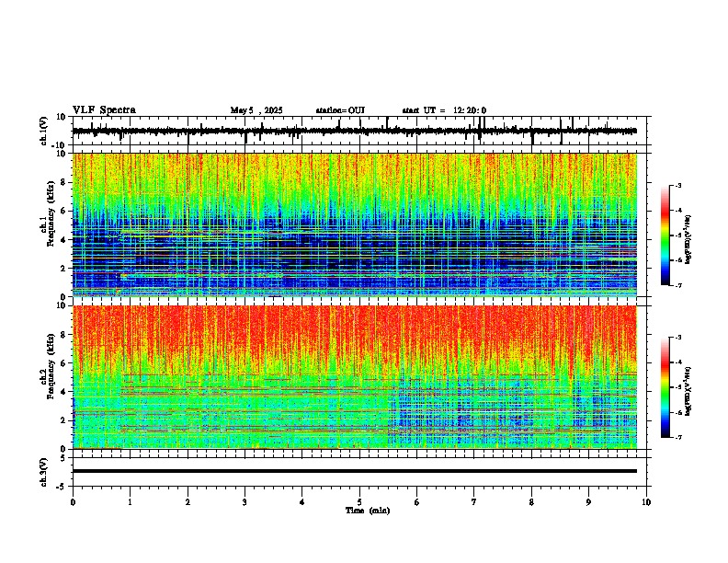This screenshot has width=728, height=563.
Task: Click the ch.2 spectrogram color scale bar
Action: (665, 387)
